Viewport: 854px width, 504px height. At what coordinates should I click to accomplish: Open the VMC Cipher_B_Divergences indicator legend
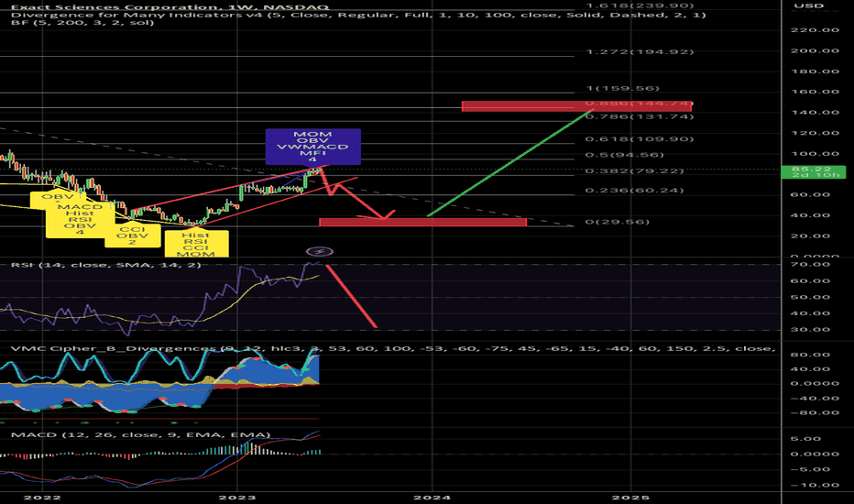pos(392,348)
